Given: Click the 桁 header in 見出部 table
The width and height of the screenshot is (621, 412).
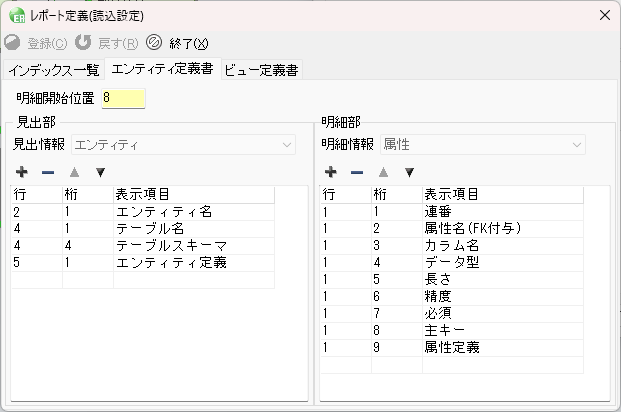Looking at the screenshot, I should pyautogui.click(x=88, y=195).
